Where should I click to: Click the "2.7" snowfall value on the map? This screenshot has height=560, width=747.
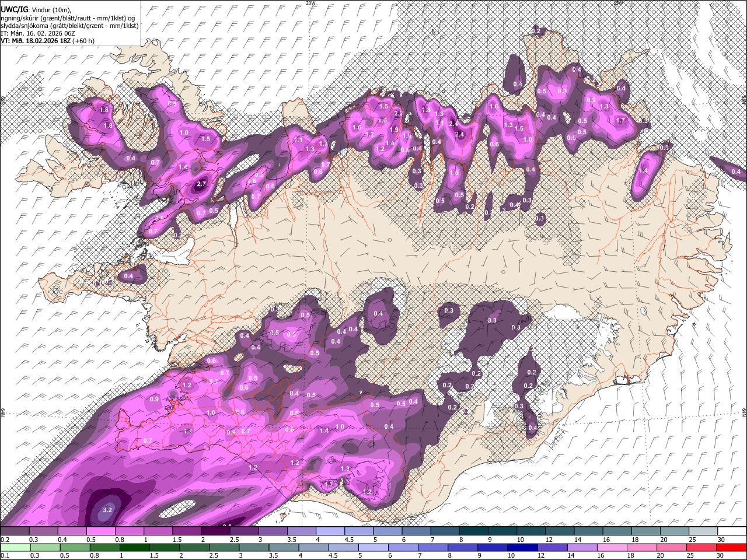tap(202, 184)
